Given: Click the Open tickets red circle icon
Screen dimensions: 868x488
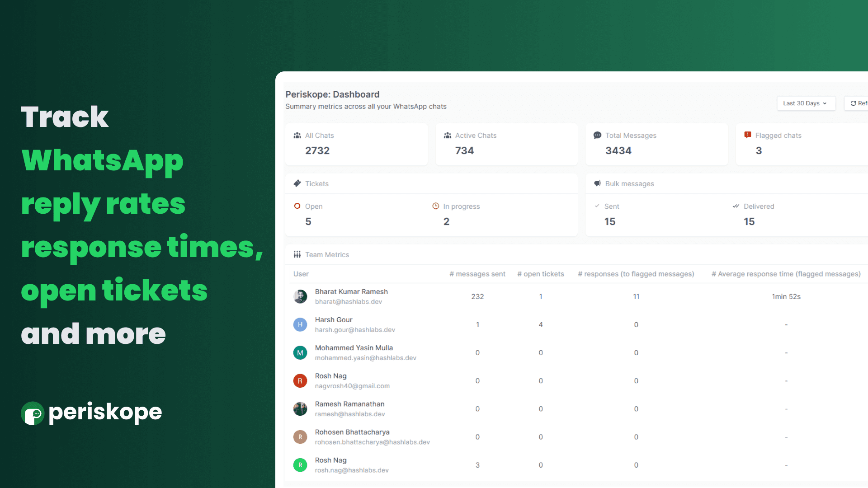Looking at the screenshot, I should tap(297, 206).
